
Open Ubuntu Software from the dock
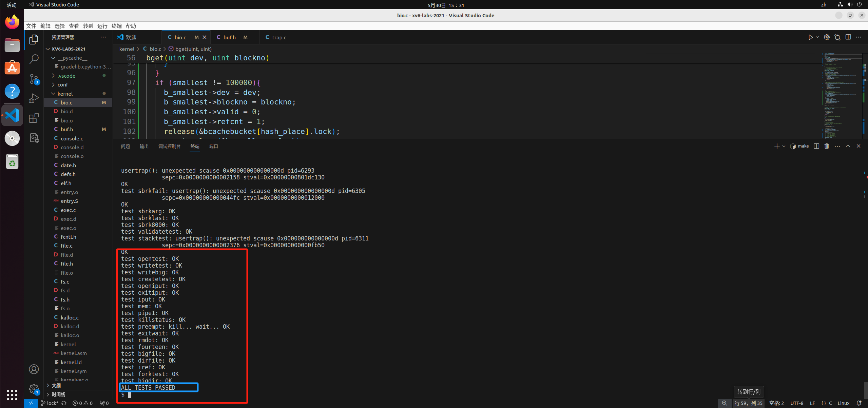pyautogui.click(x=12, y=68)
